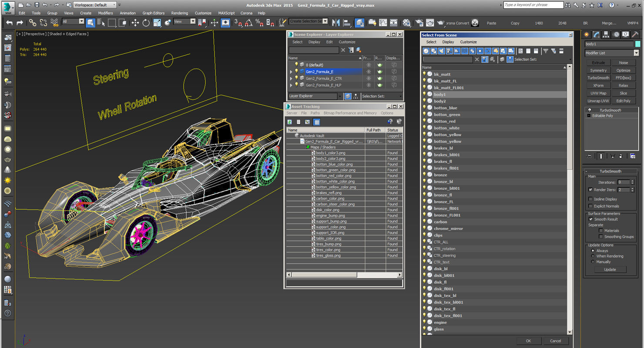Toggle the 3D Snaps tool
The width and height of the screenshot is (644, 348).
238,23
